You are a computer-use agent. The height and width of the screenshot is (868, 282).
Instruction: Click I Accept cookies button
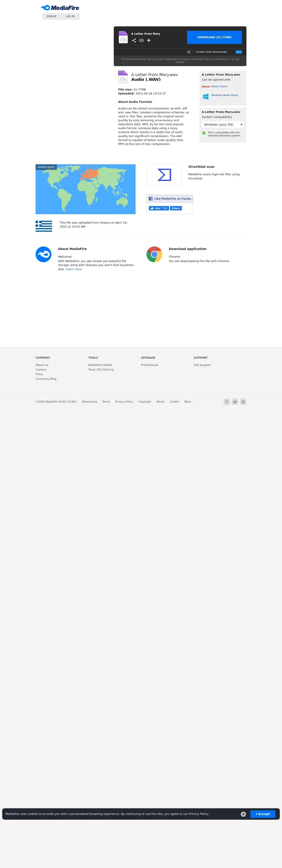[x=263, y=814]
